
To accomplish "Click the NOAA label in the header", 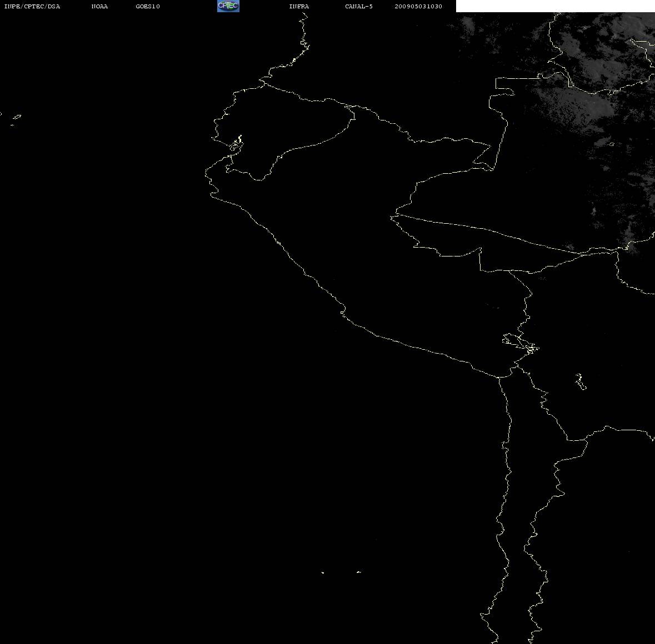I will (x=99, y=6).
